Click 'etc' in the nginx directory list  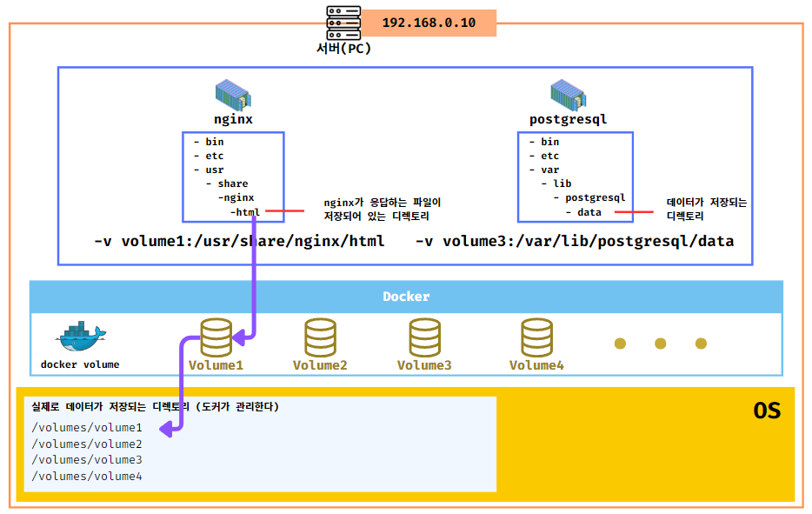[215, 156]
